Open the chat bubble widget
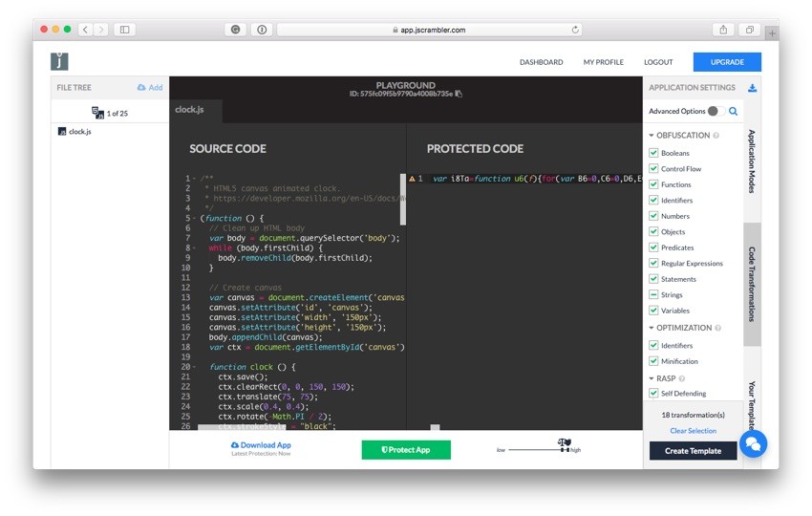 [753, 444]
